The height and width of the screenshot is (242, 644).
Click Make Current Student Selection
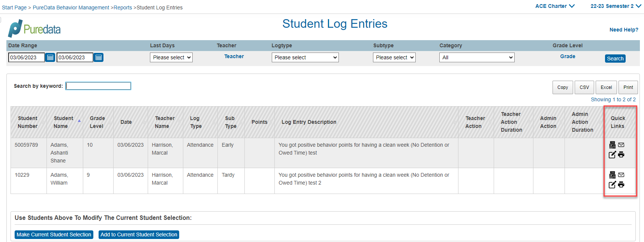(x=54, y=234)
